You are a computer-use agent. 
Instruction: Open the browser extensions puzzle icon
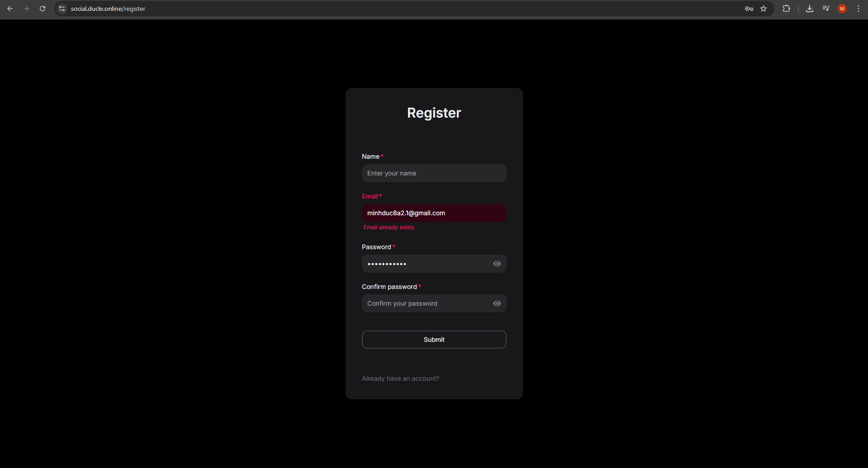(786, 9)
